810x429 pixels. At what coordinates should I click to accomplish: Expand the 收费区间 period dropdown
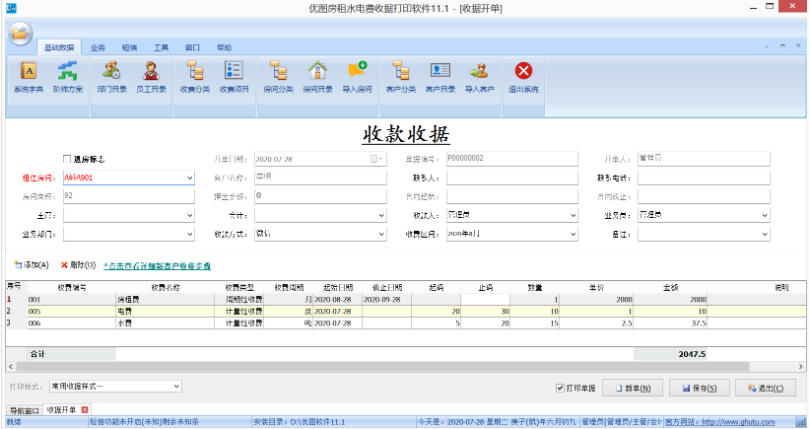573,234
